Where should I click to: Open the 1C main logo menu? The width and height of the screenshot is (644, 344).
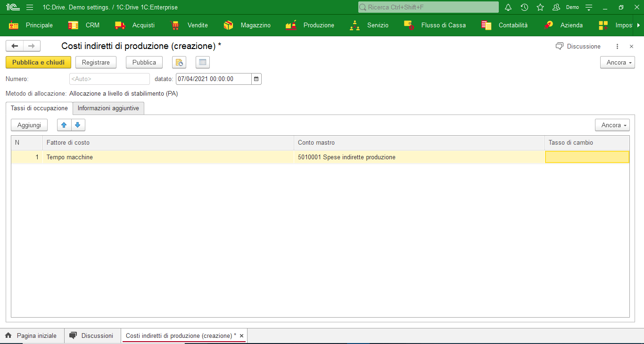(x=13, y=8)
